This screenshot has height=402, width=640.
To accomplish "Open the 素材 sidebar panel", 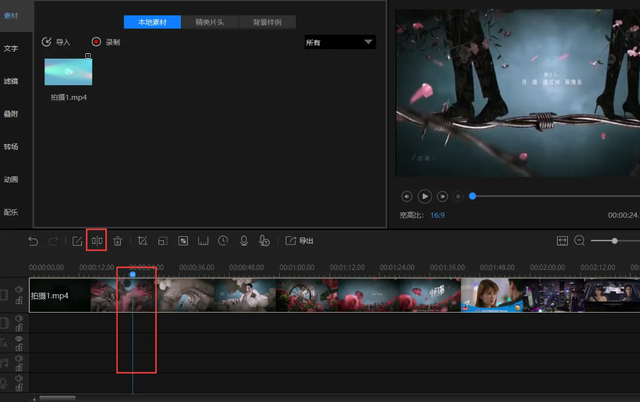I will click(11, 16).
